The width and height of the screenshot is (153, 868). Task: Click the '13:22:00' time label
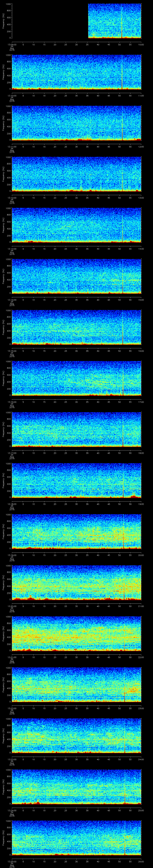pos(12,708)
